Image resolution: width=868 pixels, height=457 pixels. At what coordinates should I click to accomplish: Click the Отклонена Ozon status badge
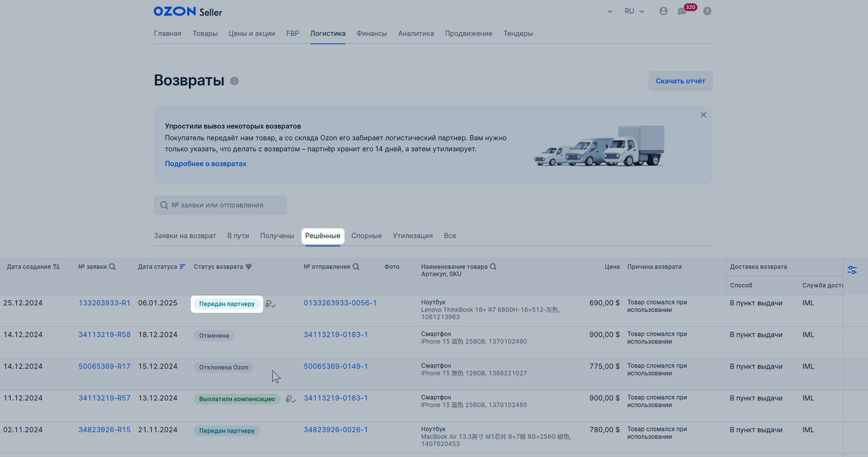tap(224, 367)
